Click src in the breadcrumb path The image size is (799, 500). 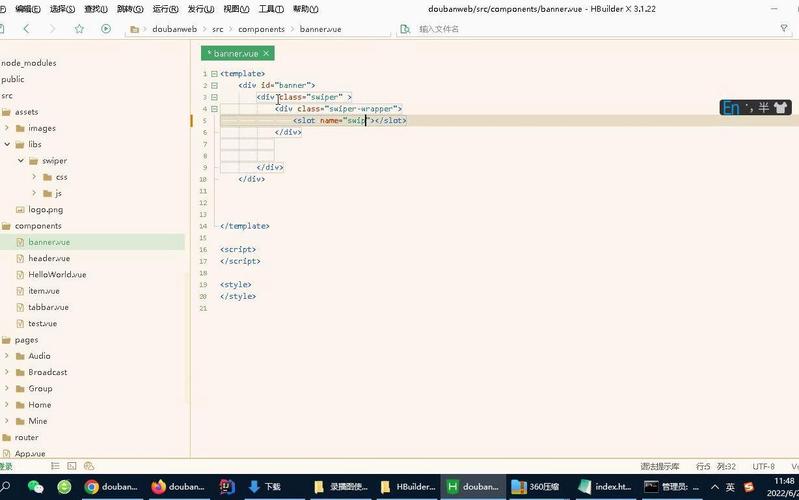(x=218, y=29)
